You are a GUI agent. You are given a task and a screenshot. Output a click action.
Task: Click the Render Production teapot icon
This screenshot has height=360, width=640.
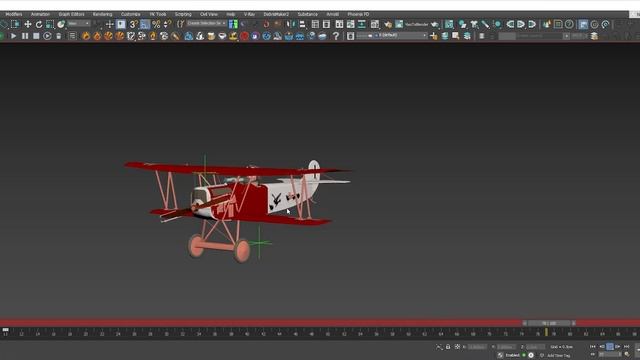click(435, 24)
